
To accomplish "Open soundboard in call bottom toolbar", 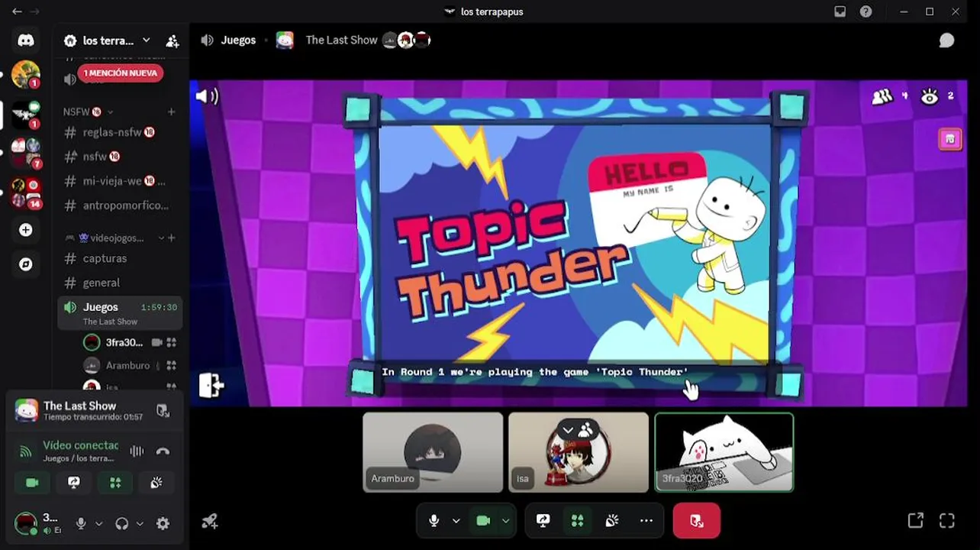I will point(611,520).
